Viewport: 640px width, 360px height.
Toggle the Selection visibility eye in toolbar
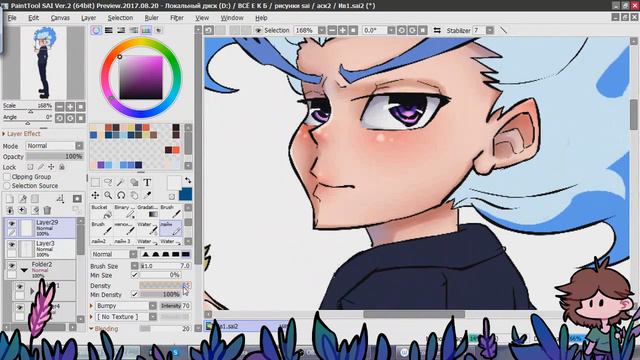point(258,31)
